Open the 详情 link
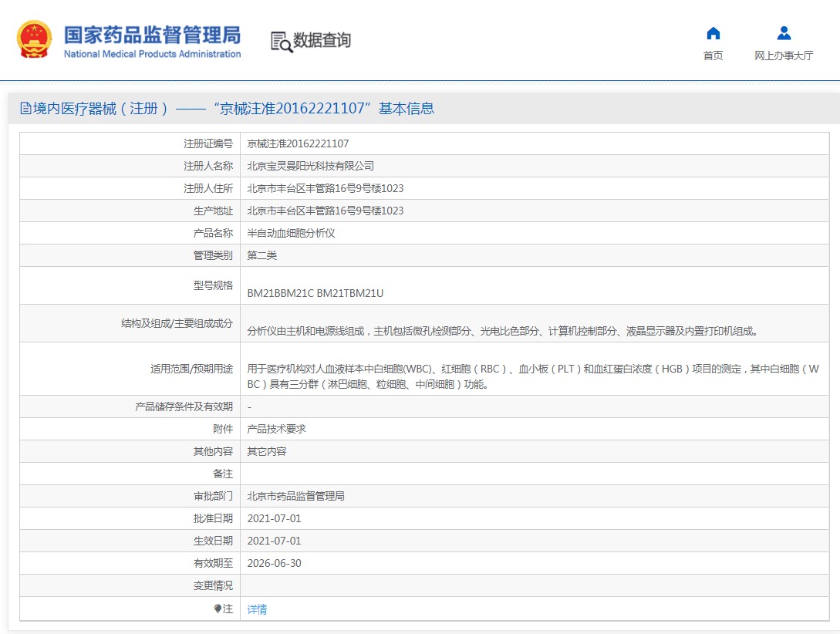 coord(257,609)
